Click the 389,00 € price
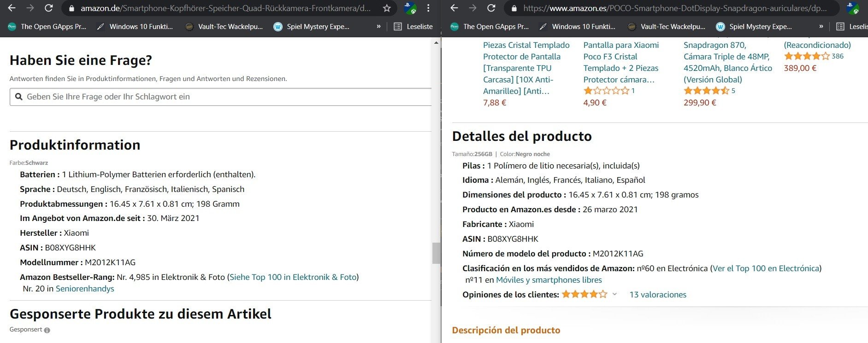The height and width of the screenshot is (343, 868). (x=800, y=68)
